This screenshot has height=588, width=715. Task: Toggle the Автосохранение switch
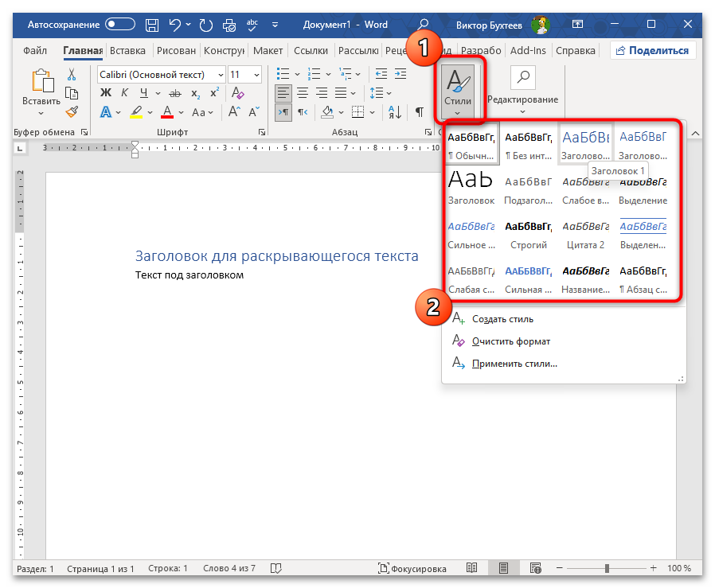(x=120, y=25)
